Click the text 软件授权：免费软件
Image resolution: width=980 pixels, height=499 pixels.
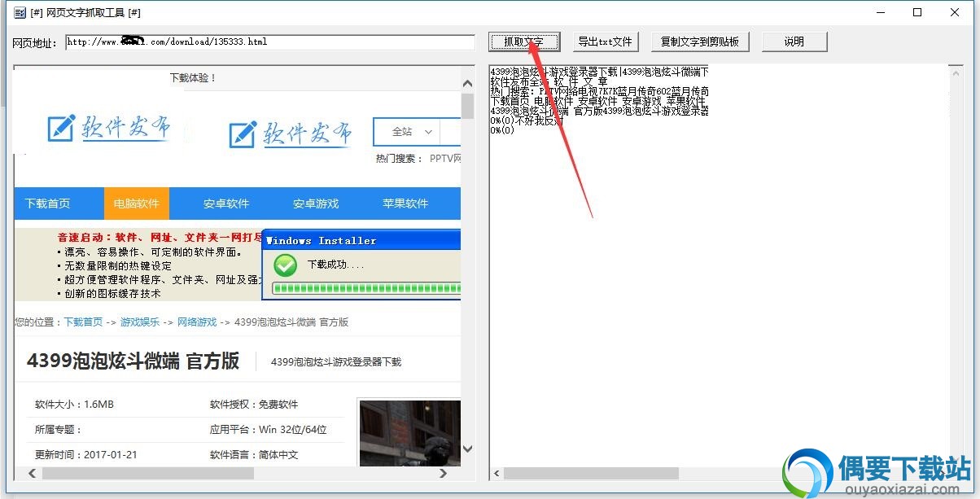[254, 405]
